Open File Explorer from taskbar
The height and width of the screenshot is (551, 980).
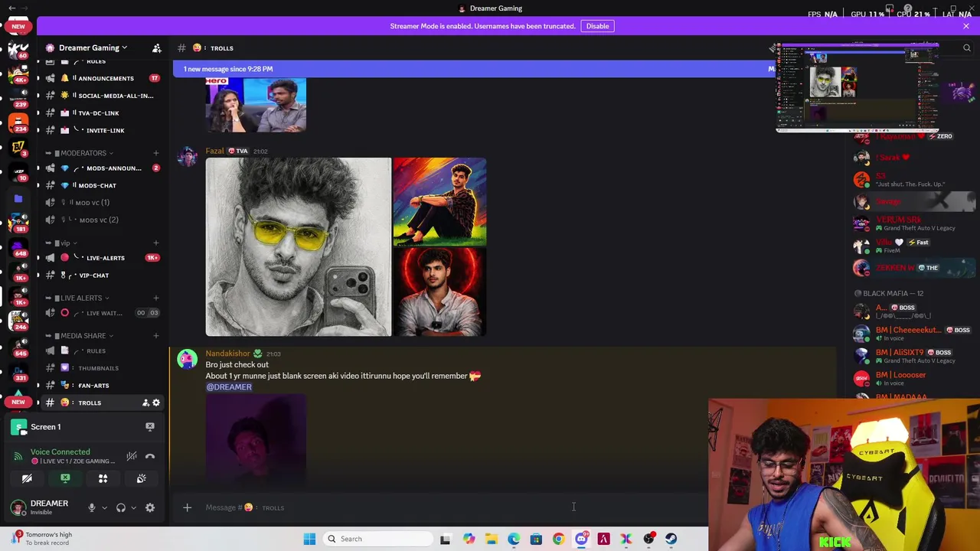tap(491, 539)
